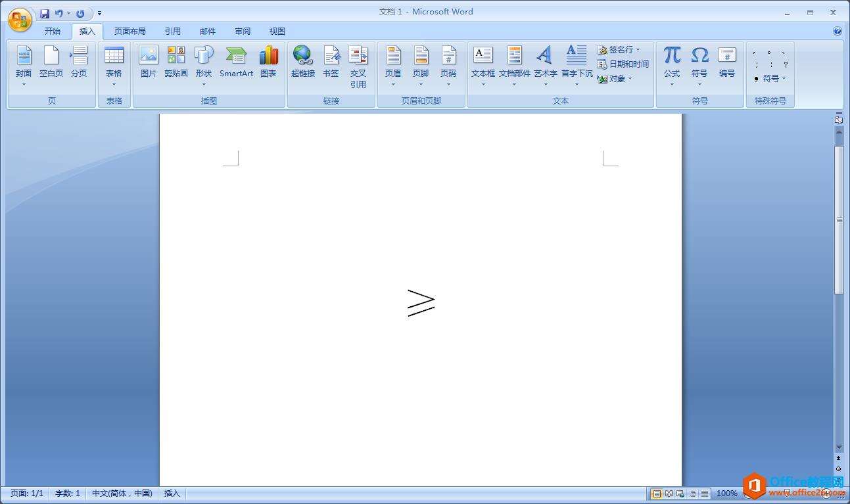Open the 交叉引用 cross-reference tool
The width and height of the screenshot is (850, 504).
coord(358,67)
